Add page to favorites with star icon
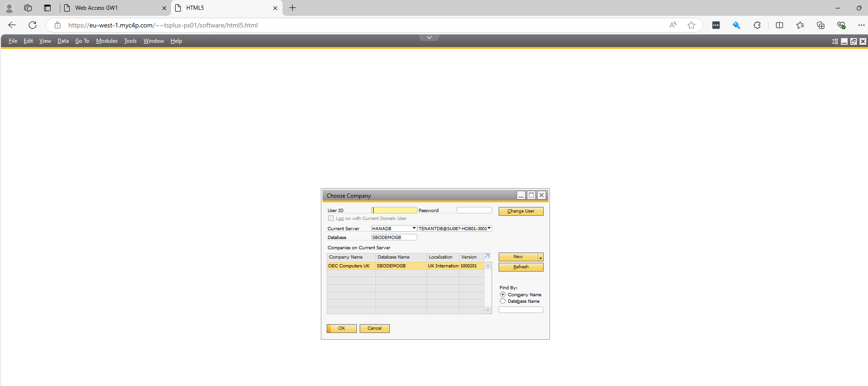Screen dimensions: 868x386 click(691, 25)
